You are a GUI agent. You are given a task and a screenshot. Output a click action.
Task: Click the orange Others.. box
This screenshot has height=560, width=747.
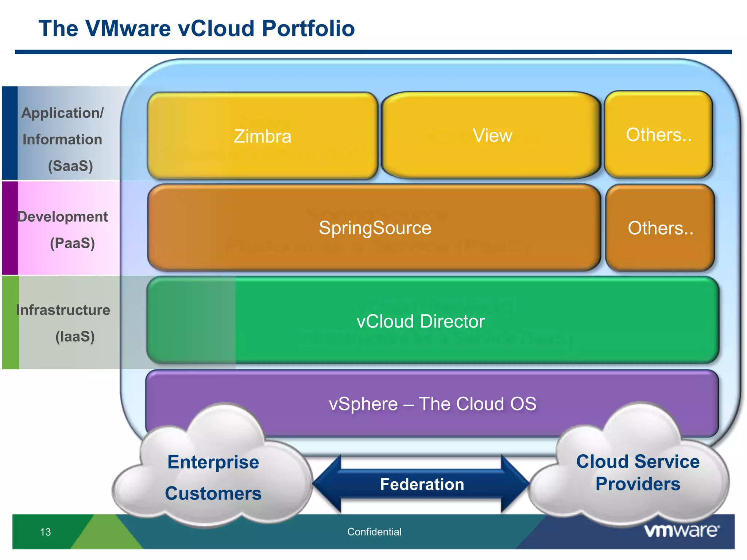pos(660,228)
